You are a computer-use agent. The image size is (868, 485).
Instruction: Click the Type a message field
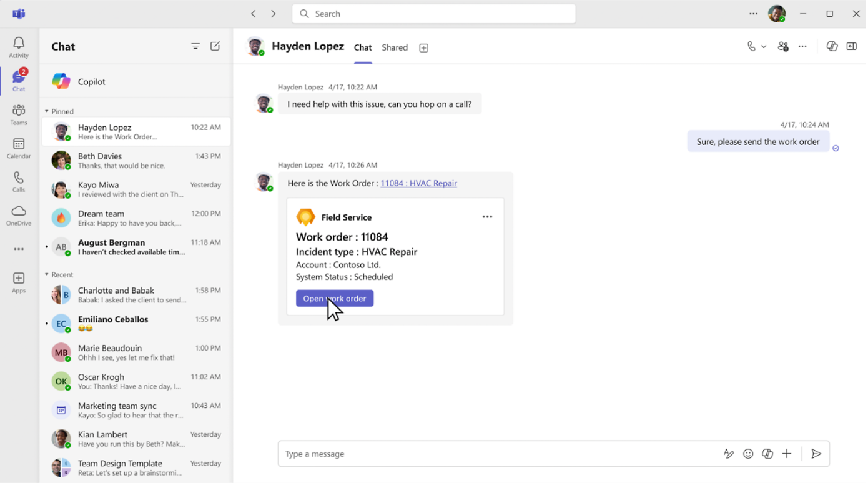(x=500, y=454)
